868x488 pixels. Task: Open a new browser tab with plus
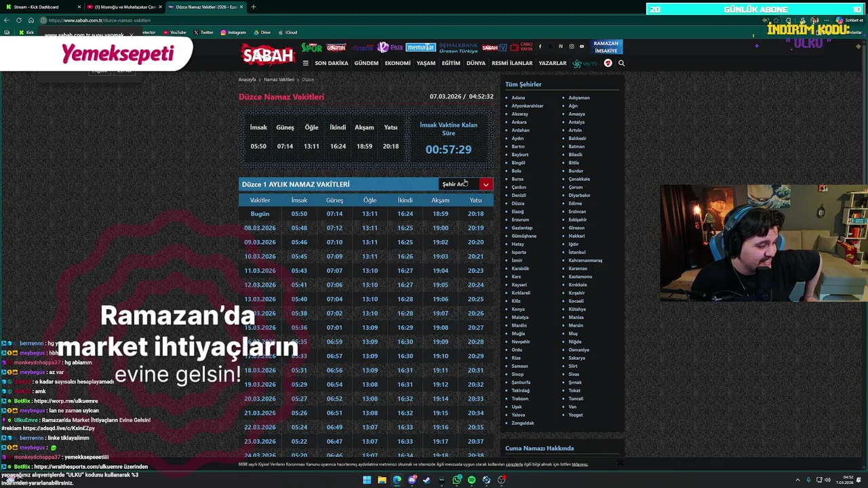click(x=253, y=7)
